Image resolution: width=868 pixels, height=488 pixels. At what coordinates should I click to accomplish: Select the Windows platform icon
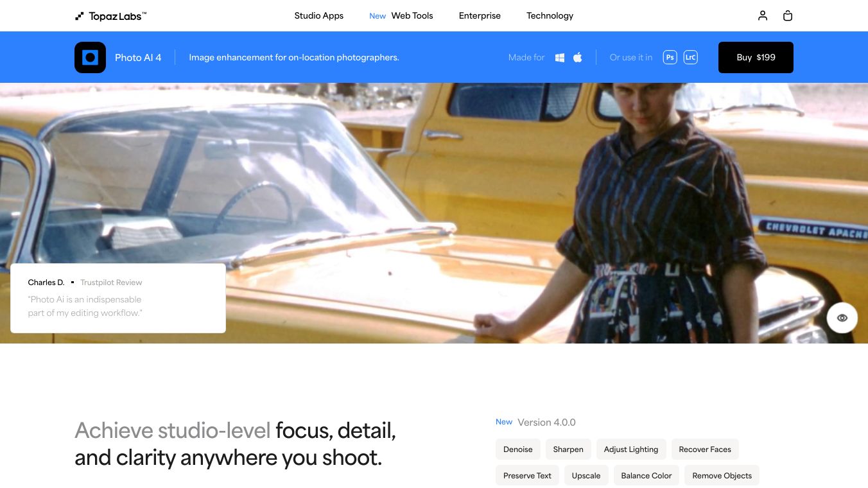pos(560,57)
